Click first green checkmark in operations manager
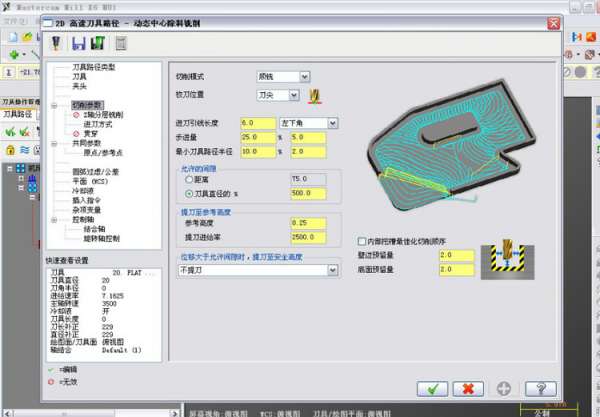This screenshot has width=600, height=417. (10, 132)
